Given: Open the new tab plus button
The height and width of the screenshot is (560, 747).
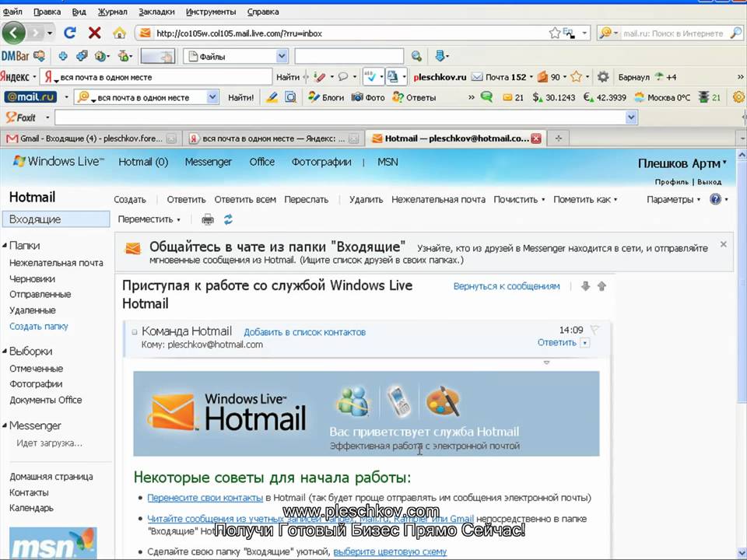Looking at the screenshot, I should pos(559,138).
